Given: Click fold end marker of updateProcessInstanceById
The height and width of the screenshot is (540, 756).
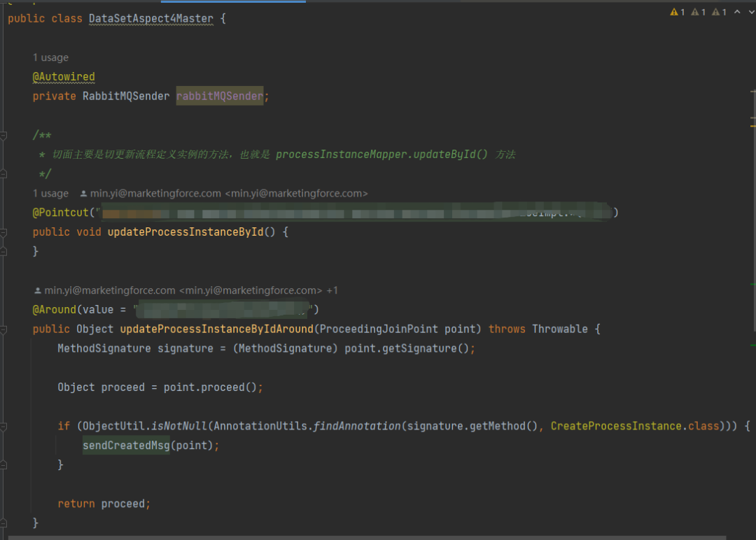Looking at the screenshot, I should [3, 251].
